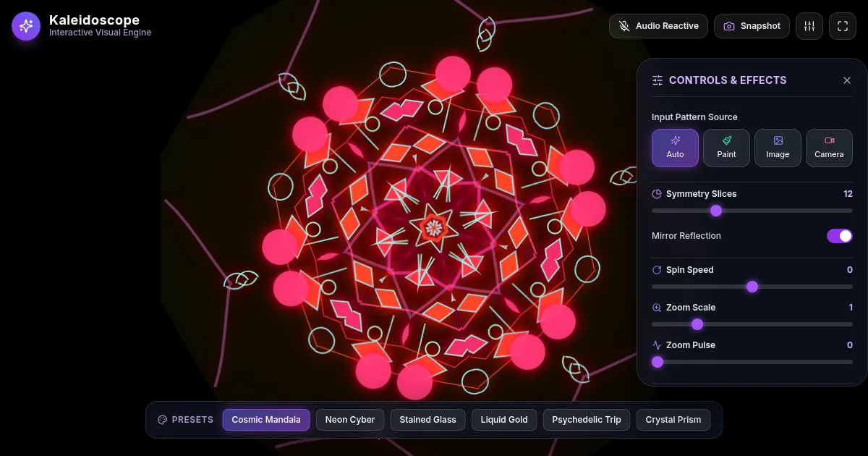The height and width of the screenshot is (456, 868).
Task: Click the Spin Speed rotate icon
Action: [x=657, y=270]
